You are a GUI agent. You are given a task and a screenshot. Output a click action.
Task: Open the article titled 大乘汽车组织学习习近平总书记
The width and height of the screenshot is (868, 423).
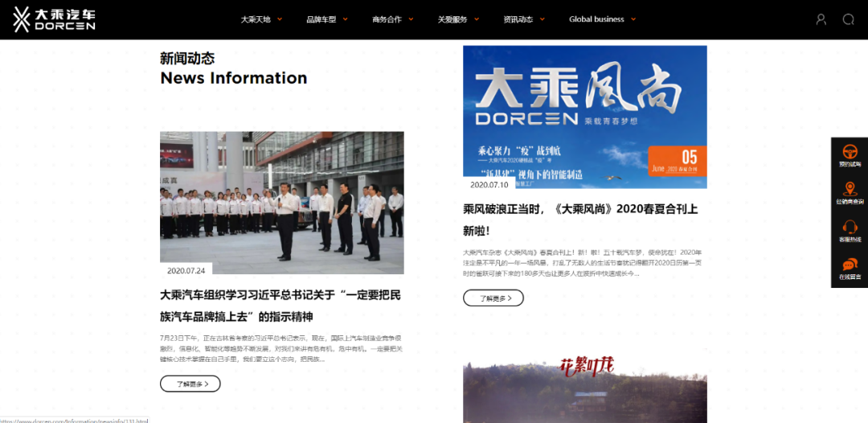pyautogui.click(x=280, y=306)
